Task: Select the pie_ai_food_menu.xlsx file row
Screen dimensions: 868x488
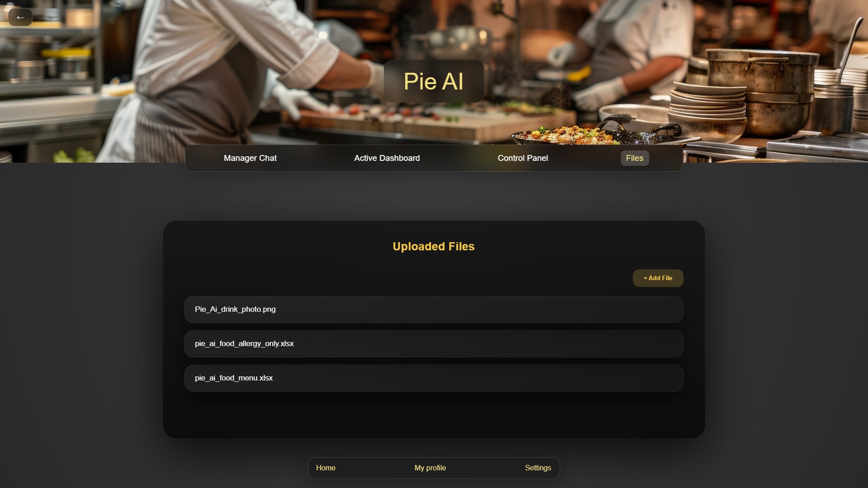Action: point(434,378)
